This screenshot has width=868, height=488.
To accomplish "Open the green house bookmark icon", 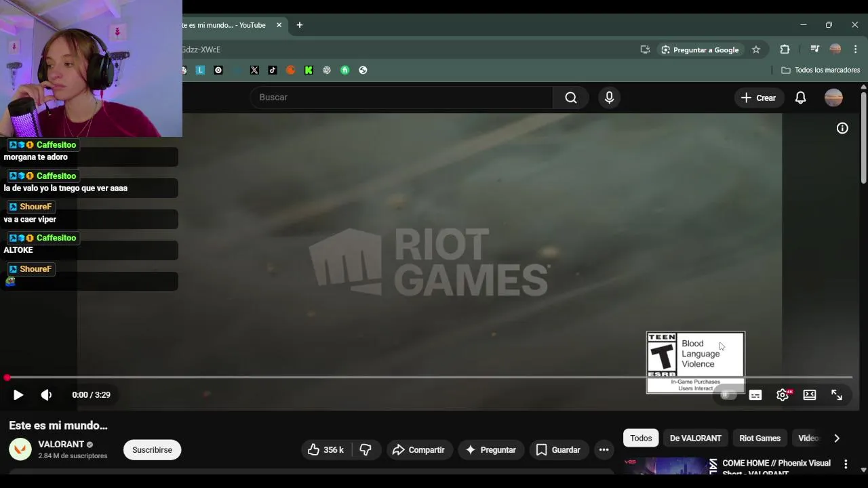I will tap(344, 70).
